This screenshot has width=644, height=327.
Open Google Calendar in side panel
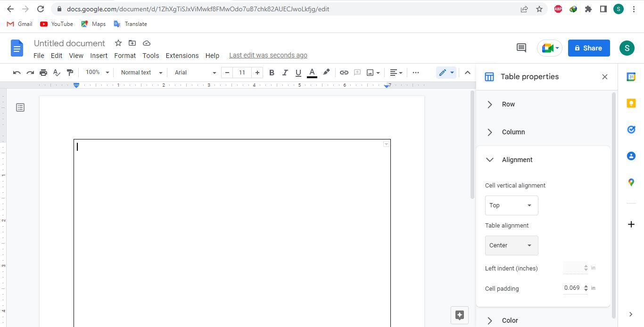click(x=631, y=77)
